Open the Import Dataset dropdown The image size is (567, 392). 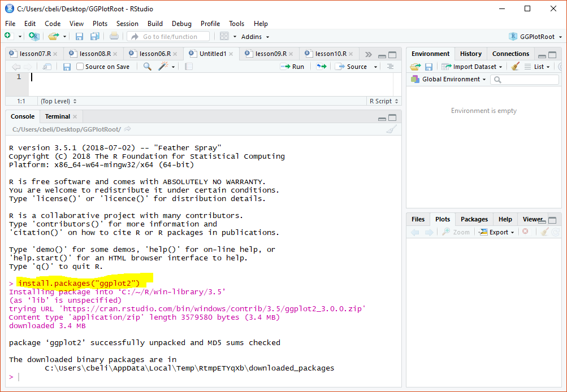tap(472, 67)
